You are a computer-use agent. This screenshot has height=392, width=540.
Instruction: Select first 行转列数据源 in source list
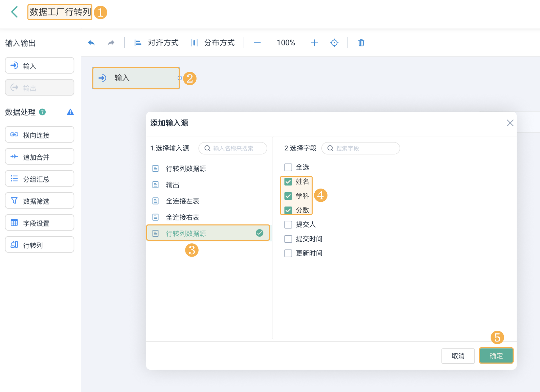pyautogui.click(x=208, y=169)
